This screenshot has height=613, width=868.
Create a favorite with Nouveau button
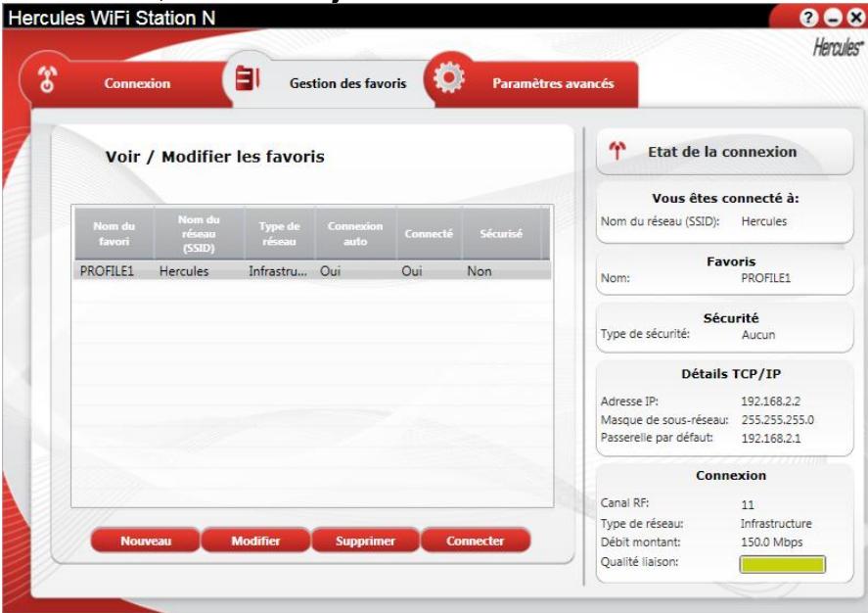coord(146,541)
